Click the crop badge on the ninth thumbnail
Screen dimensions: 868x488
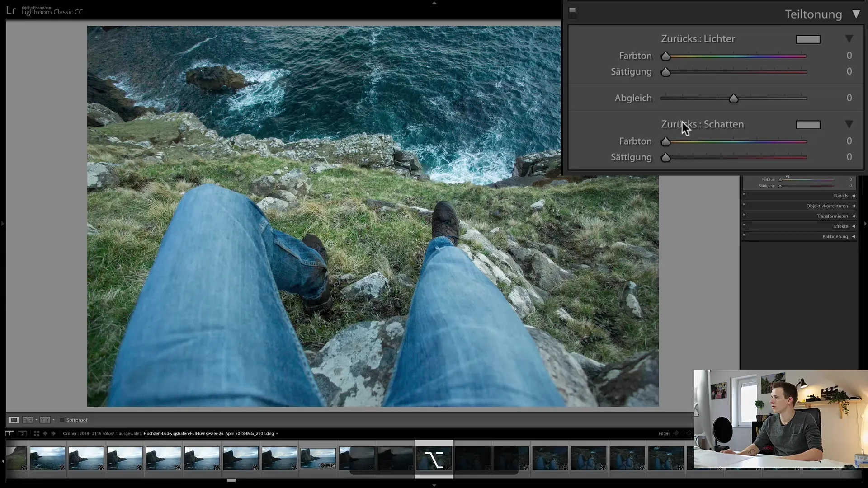pos(328,465)
